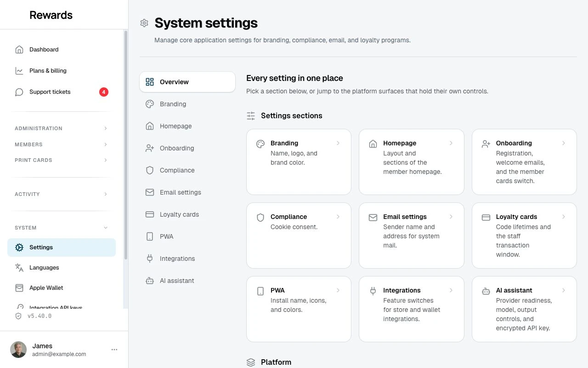Click the Compliance shield icon in settings nav
The image size is (588, 368).
(150, 170)
